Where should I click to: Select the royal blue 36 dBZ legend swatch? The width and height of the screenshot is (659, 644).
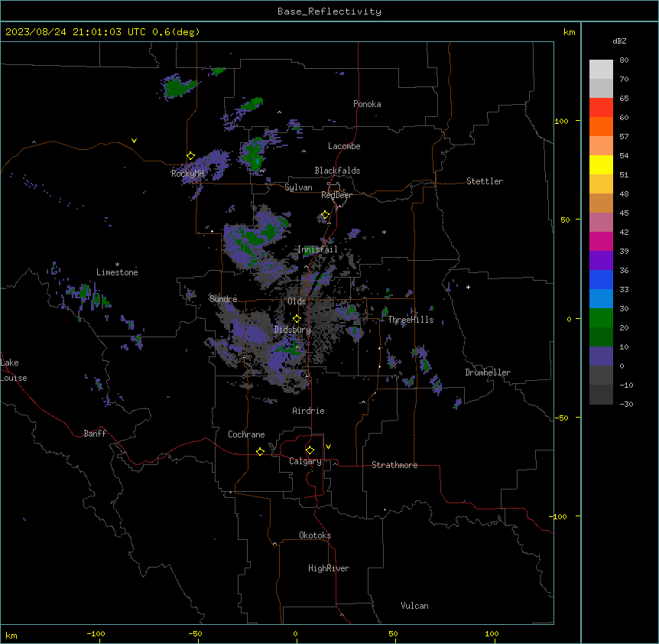(x=601, y=279)
